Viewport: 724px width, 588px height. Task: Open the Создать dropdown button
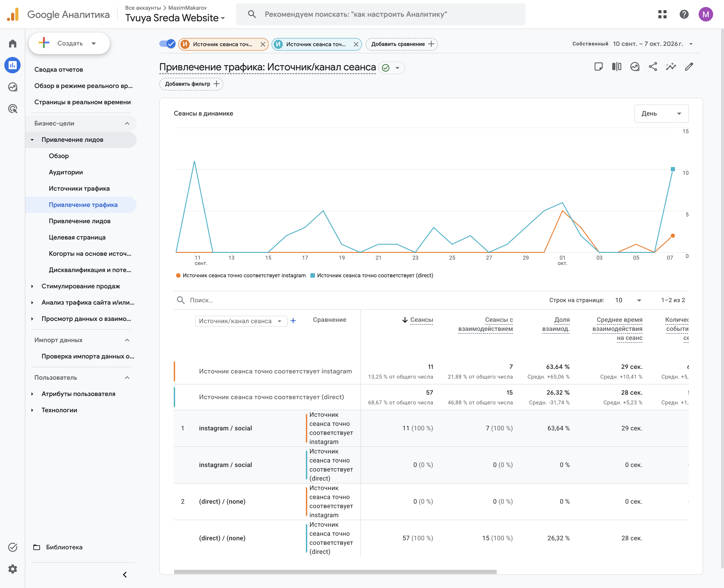69,43
